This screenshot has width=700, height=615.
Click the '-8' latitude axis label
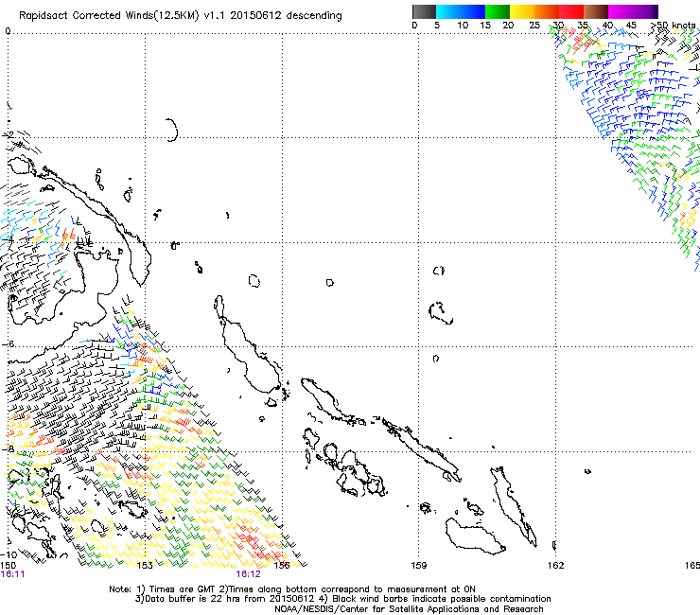pyautogui.click(x=8, y=448)
